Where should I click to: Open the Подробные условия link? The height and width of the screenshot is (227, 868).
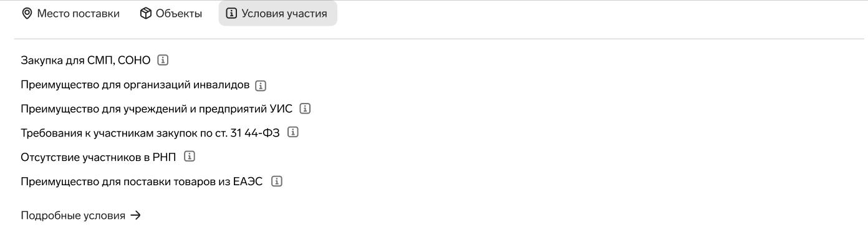coord(81,216)
